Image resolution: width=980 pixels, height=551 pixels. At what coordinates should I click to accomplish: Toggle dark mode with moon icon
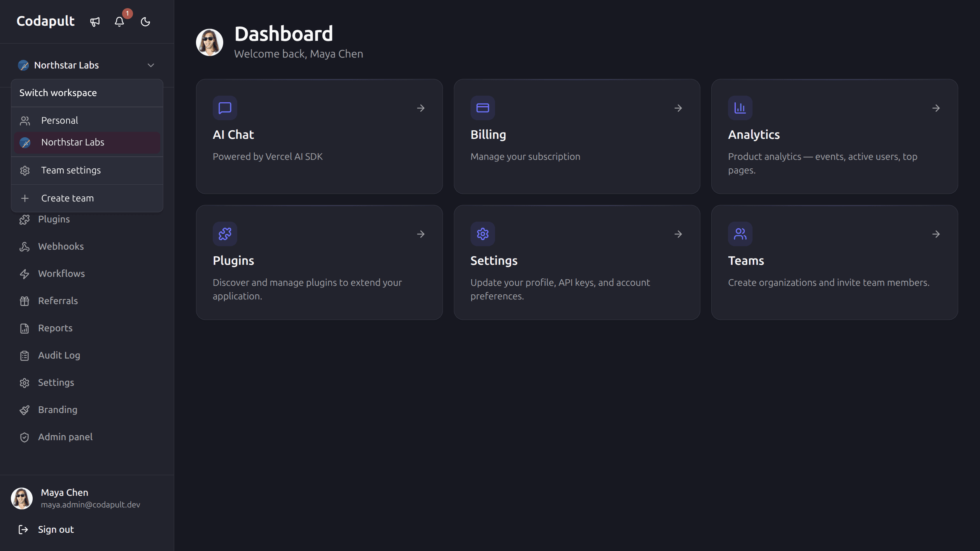click(x=145, y=22)
